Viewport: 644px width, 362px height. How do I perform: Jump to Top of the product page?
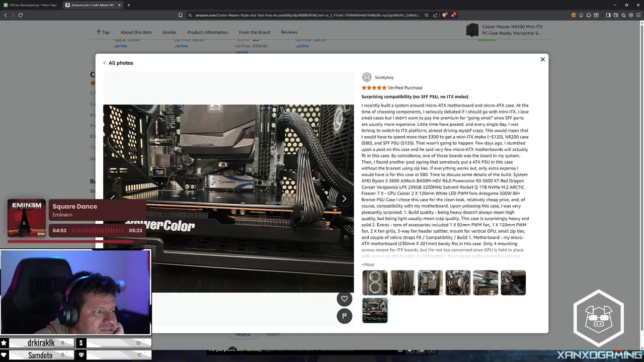103,32
